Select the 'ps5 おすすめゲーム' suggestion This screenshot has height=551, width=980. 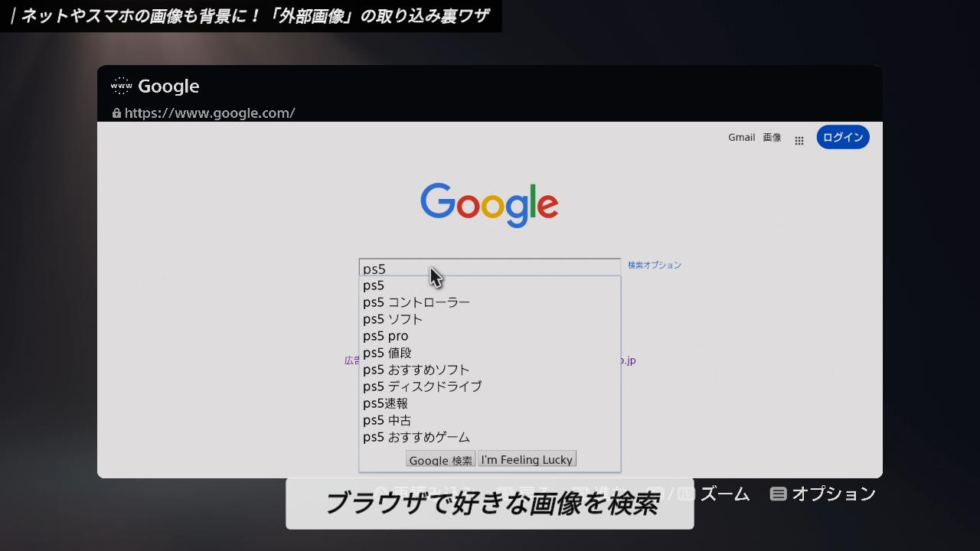tap(416, 437)
